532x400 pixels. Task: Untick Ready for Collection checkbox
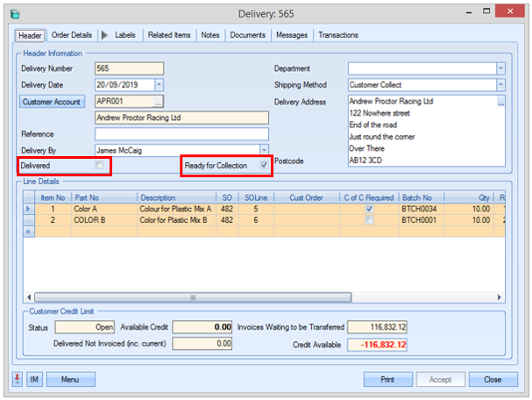[x=264, y=166]
